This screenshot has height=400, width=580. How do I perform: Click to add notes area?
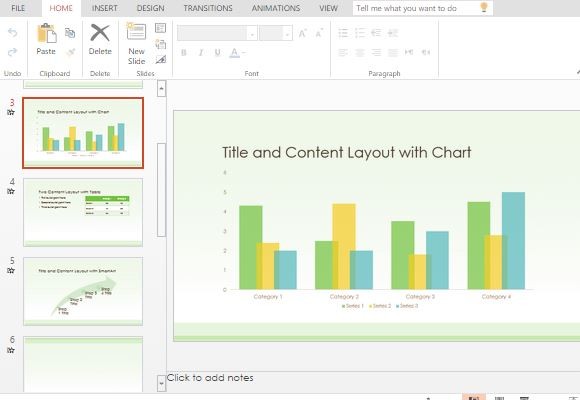pos(210,378)
